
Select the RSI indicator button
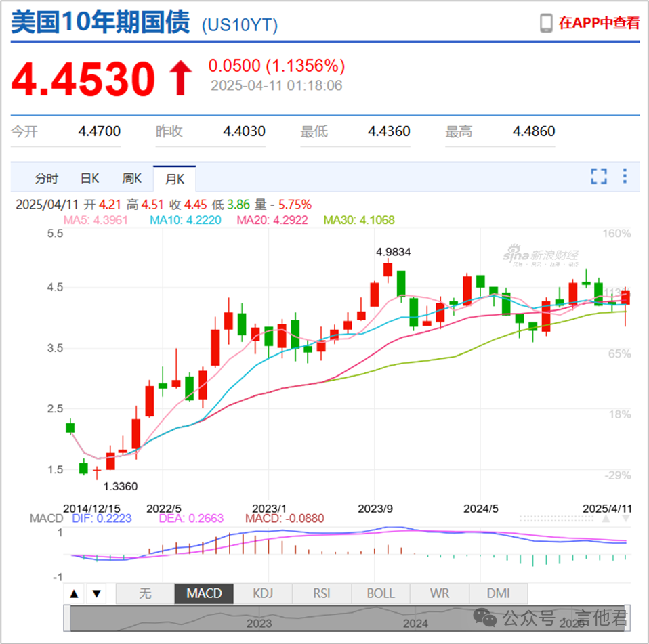click(x=322, y=594)
